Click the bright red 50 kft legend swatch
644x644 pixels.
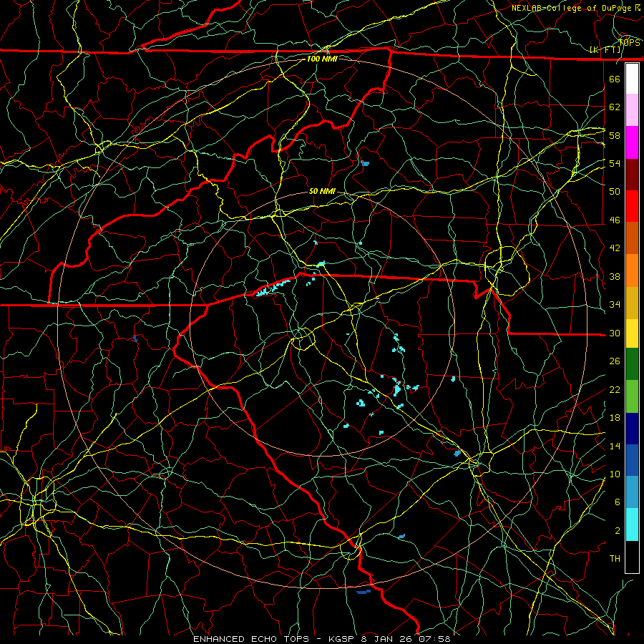(632, 206)
